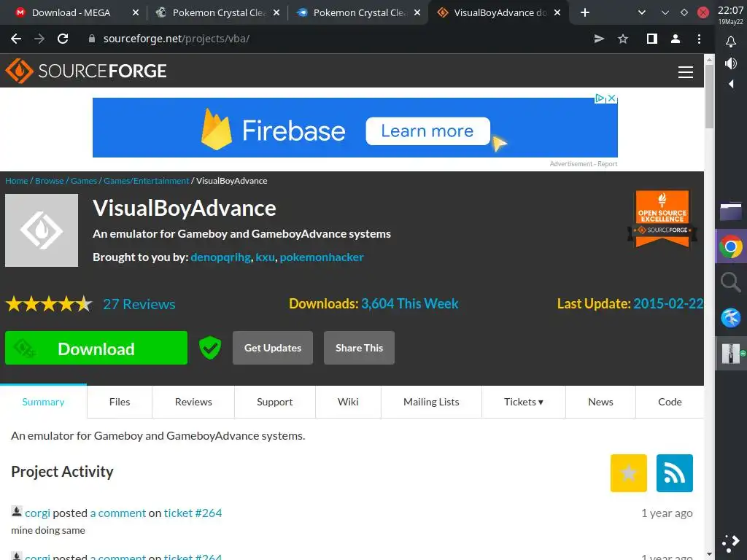
Task: Click the Share This button
Action: click(359, 348)
